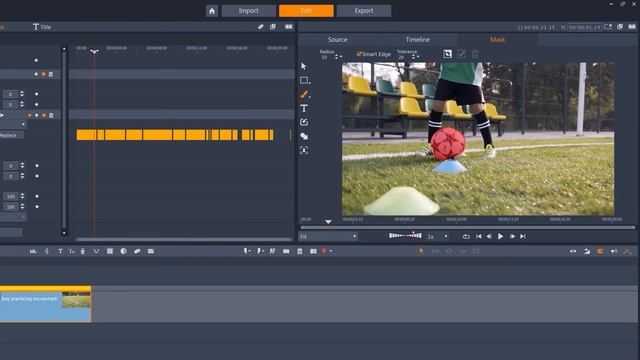Open the Tolerance slider dropdown arrow

click(x=418, y=57)
